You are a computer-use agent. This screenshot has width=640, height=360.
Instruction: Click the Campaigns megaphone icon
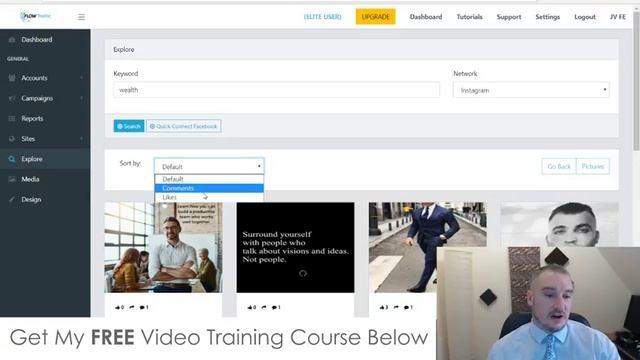tap(12, 98)
